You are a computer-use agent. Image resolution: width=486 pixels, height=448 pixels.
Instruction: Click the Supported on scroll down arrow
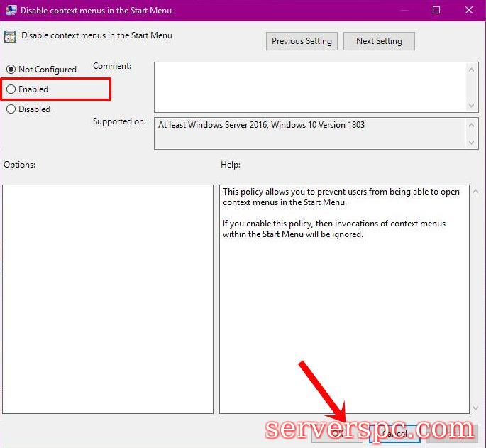(473, 143)
